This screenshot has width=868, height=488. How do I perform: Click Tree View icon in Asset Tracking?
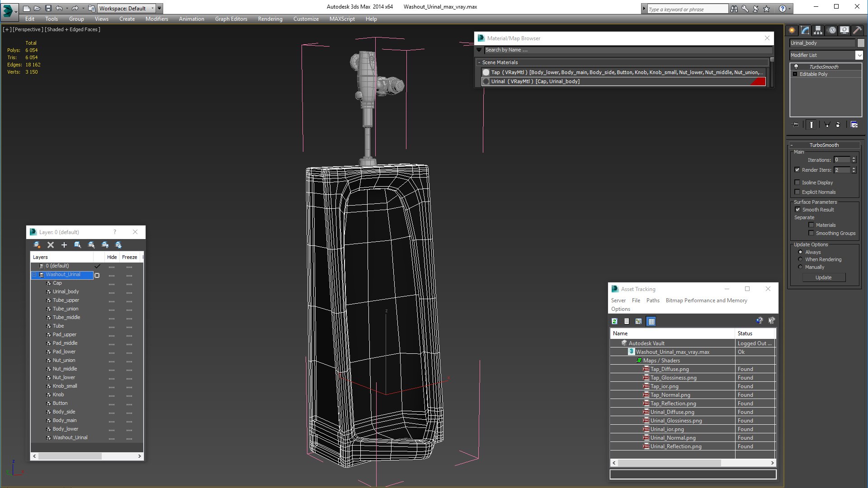[x=639, y=321]
